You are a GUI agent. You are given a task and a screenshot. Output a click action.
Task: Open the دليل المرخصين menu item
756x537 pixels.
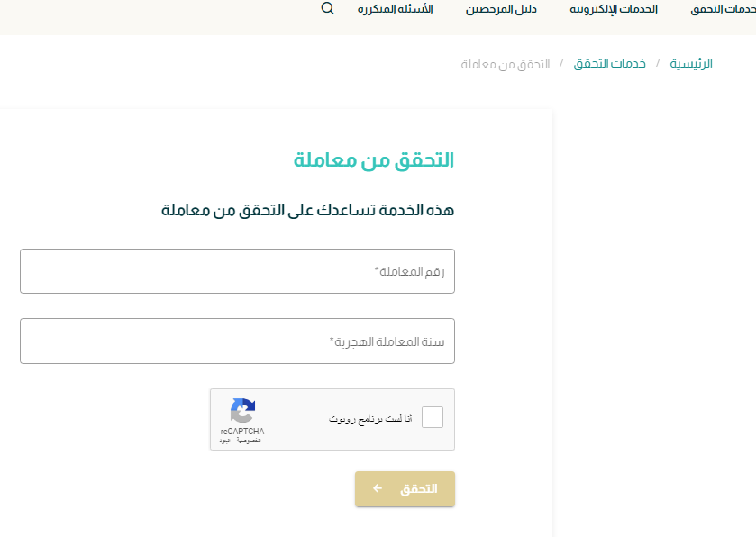click(501, 9)
